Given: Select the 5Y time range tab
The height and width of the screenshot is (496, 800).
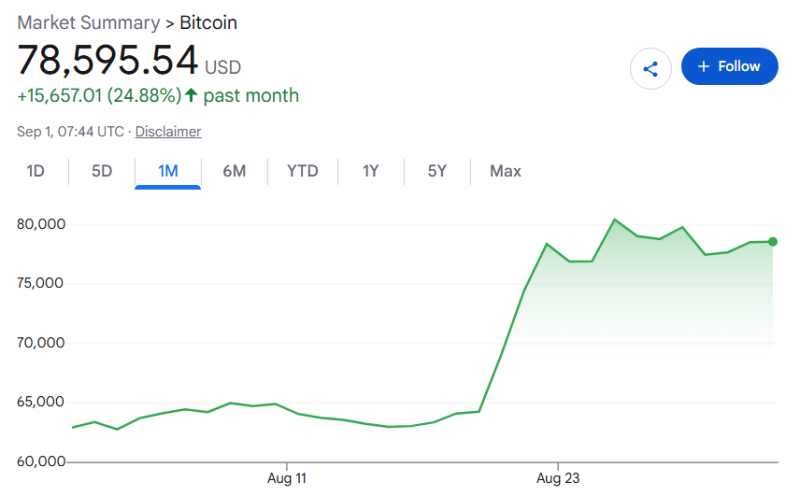Looking at the screenshot, I should pos(437,171).
